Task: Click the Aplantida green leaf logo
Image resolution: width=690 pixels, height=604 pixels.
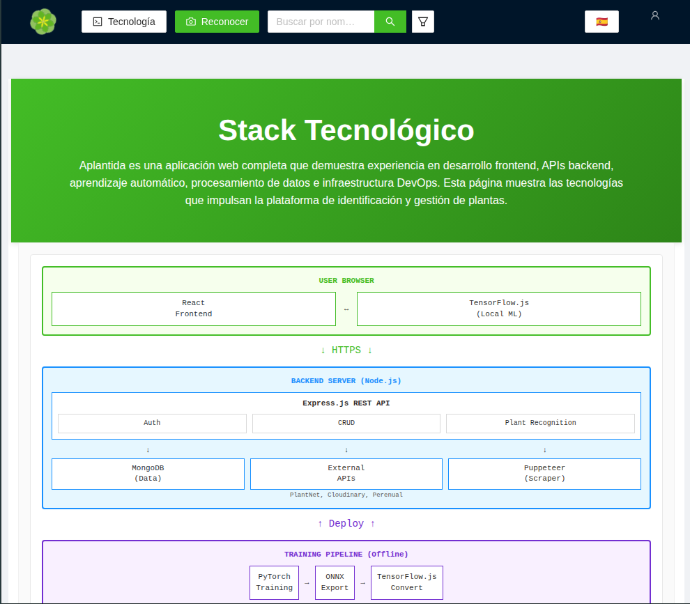Action: (43, 21)
